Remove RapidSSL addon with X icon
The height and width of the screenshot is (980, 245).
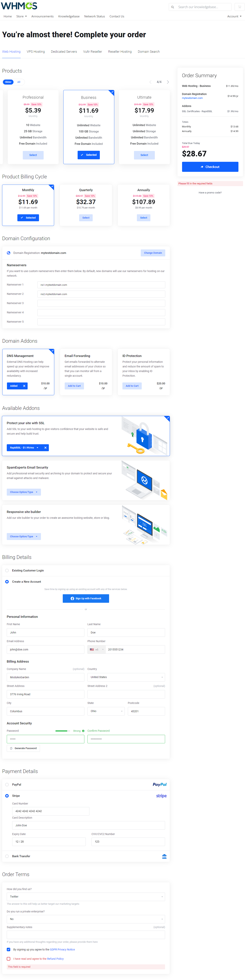point(45,448)
